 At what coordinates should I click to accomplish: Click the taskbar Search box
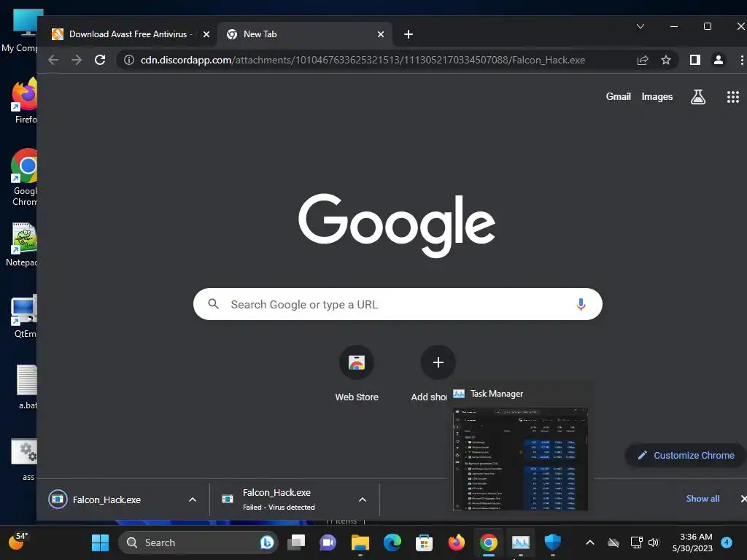(x=198, y=542)
